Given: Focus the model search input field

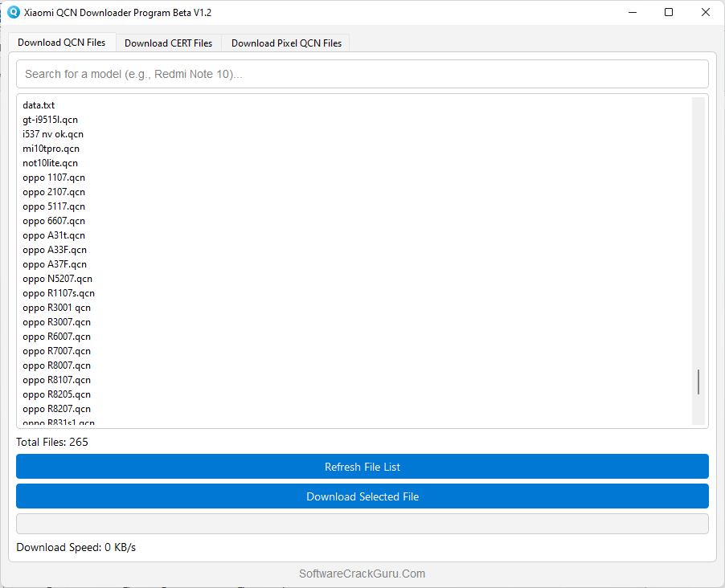Looking at the screenshot, I should click(362, 74).
